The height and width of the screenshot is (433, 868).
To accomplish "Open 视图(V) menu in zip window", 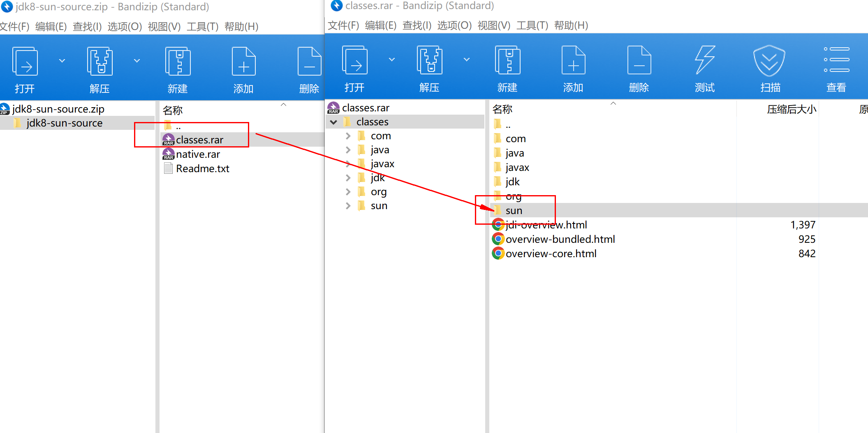I will (x=164, y=27).
